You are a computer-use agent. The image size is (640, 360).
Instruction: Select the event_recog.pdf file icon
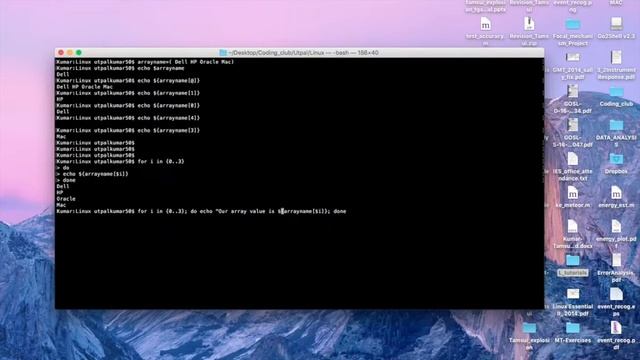coord(616,328)
